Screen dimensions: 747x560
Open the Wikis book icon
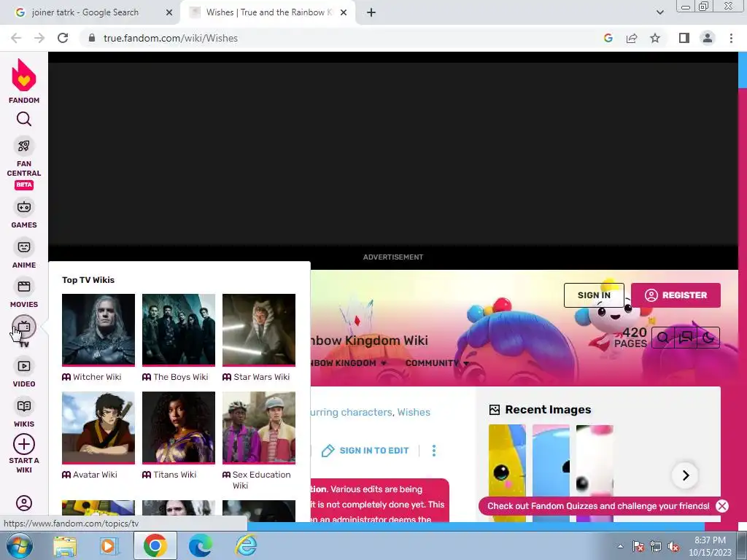coord(24,406)
